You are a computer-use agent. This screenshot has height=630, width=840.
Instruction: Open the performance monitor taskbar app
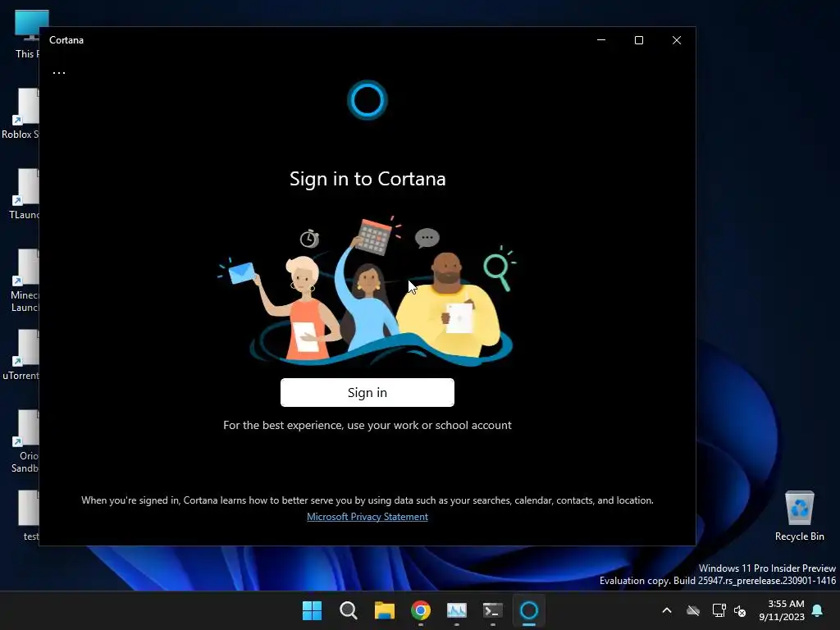[x=456, y=610]
